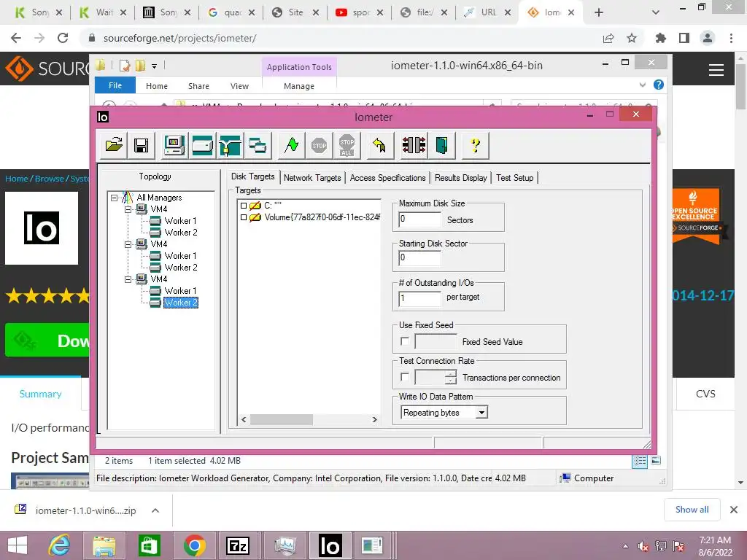Switch to Access Specifications tab
Viewport: 747px width, 560px height.
(x=388, y=178)
